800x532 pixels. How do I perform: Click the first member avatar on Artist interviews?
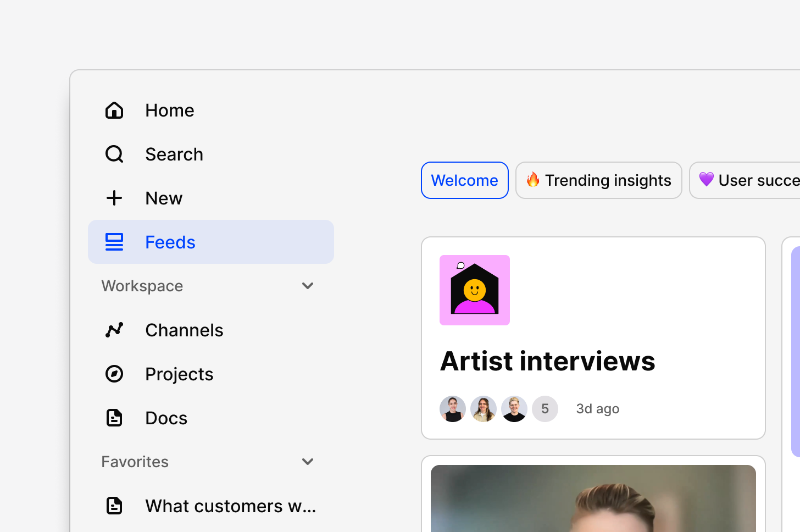pos(453,409)
